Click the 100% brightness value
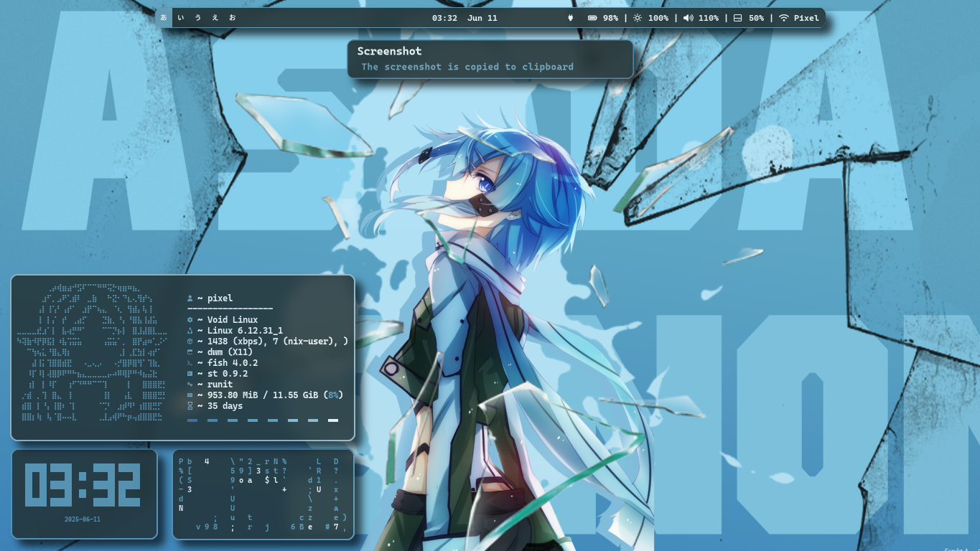The width and height of the screenshot is (980, 551). [x=658, y=18]
